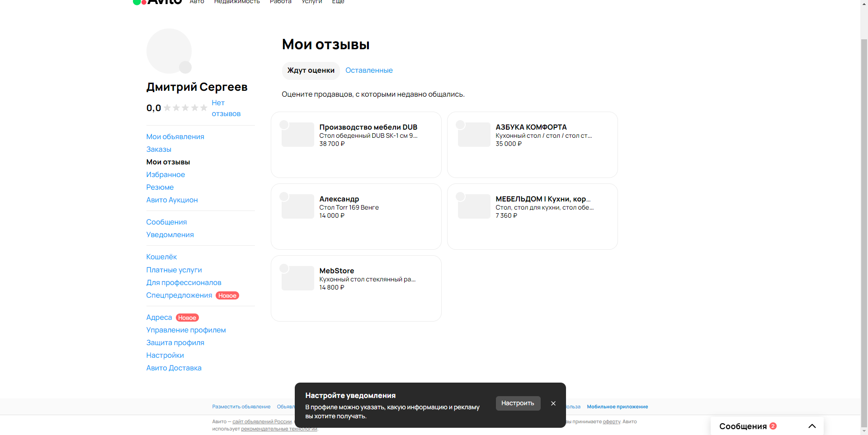Click the item title Стол Torr 169 Венге

point(349,207)
